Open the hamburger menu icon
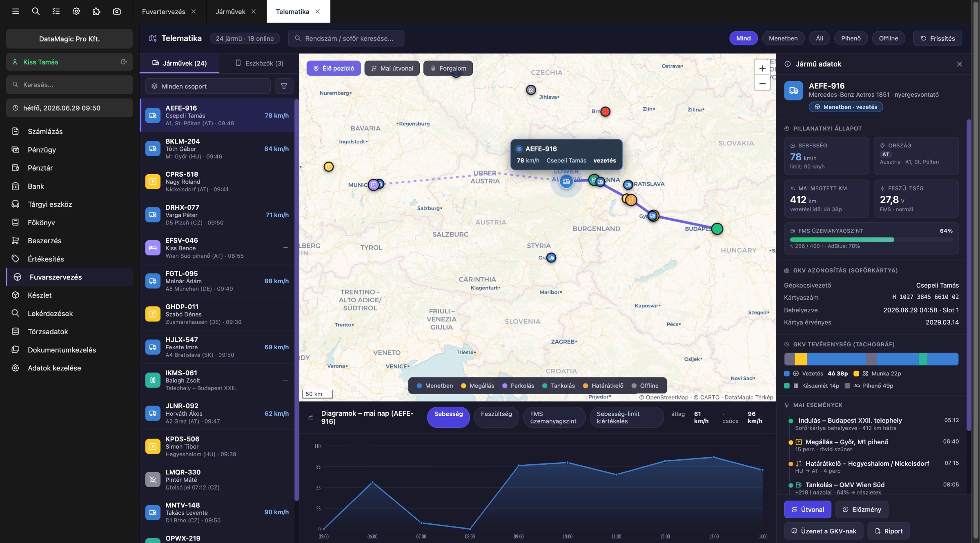The width and height of the screenshot is (980, 543). pyautogui.click(x=16, y=11)
